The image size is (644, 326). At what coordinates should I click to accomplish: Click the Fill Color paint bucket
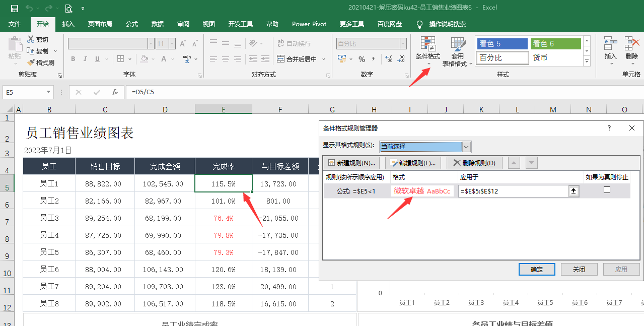tap(145, 59)
